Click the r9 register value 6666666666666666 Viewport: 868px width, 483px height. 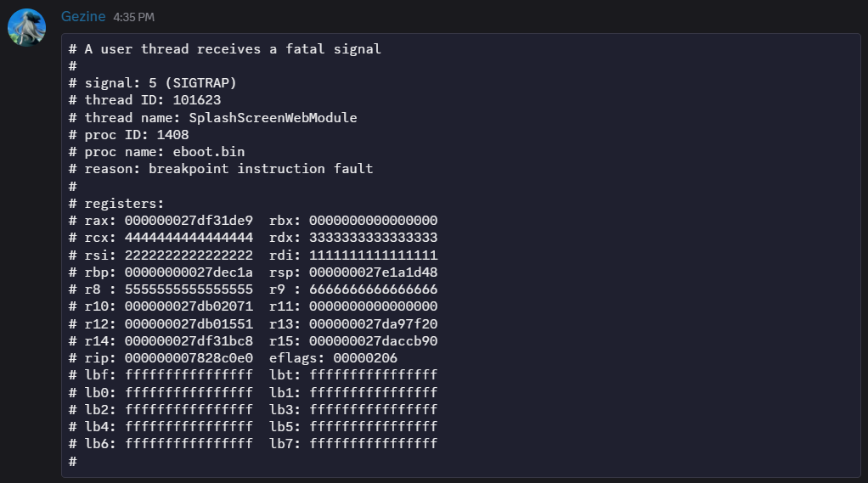click(373, 289)
